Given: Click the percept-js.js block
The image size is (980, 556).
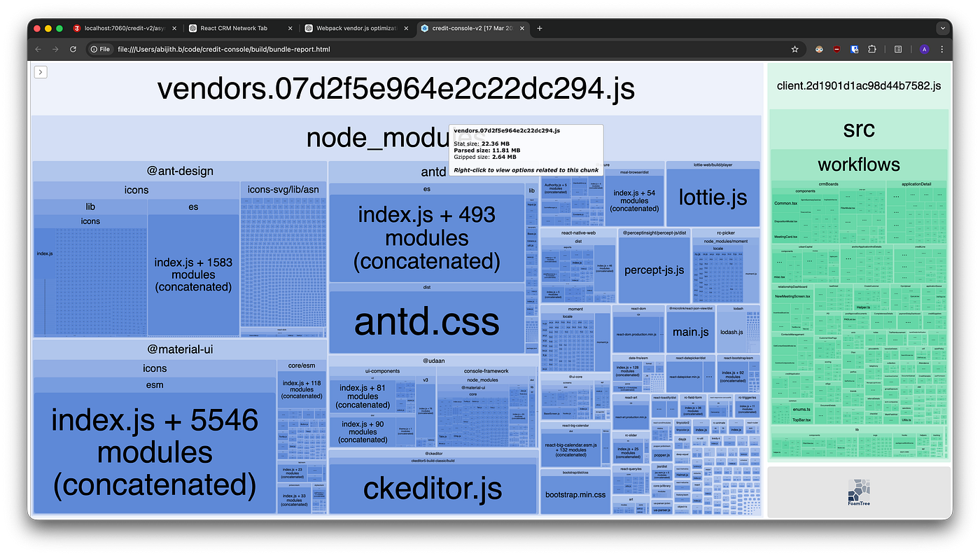Looking at the screenshot, I should 654,270.
